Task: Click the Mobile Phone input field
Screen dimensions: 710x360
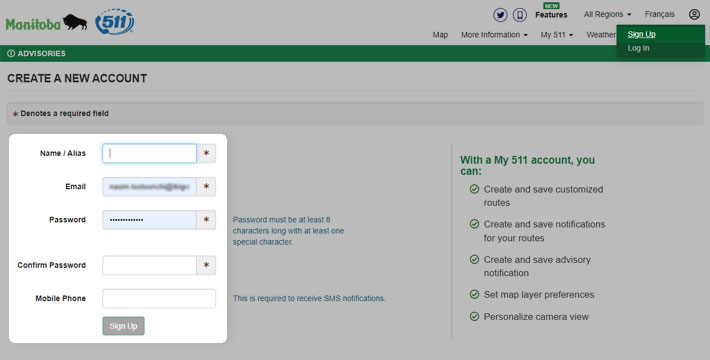Action: tap(159, 298)
